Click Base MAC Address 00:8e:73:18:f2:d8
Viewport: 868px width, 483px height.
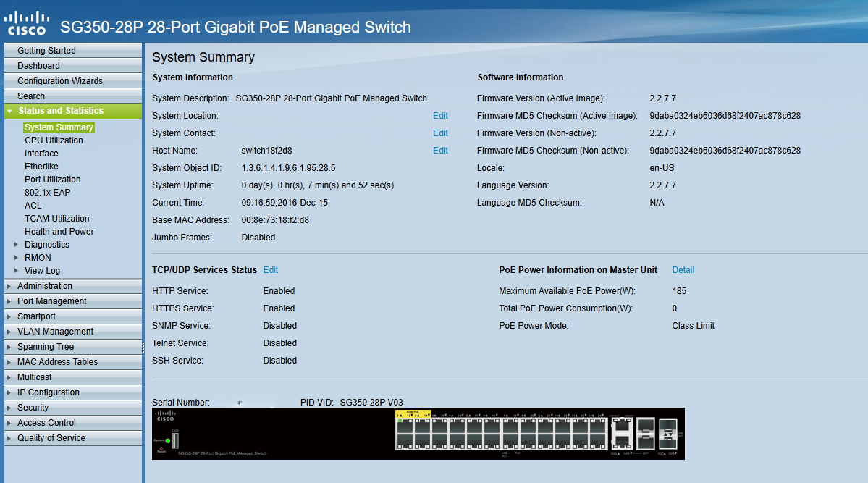[x=275, y=220]
